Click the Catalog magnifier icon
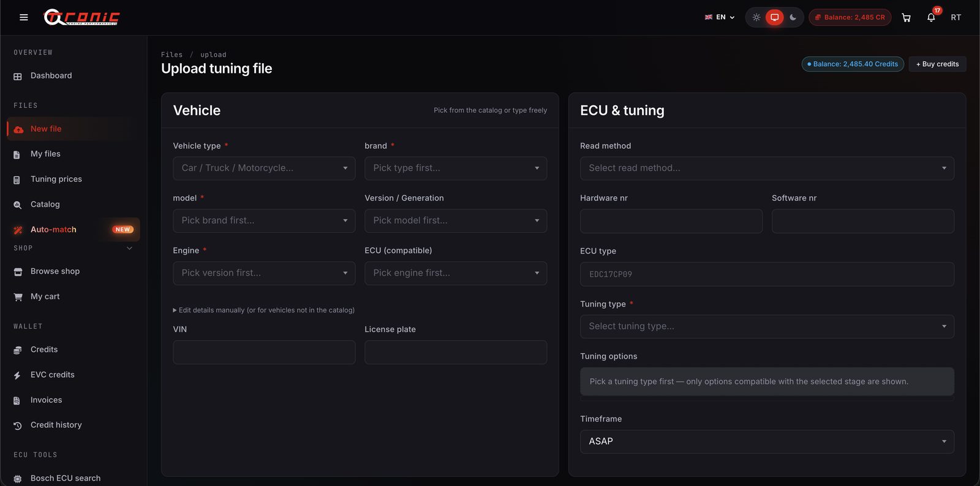This screenshot has width=980, height=486. (18, 205)
